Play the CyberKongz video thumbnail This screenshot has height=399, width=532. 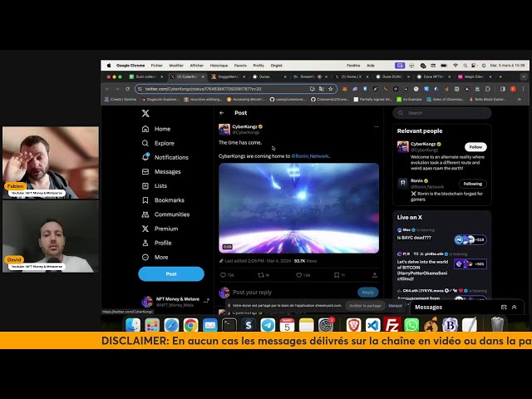tap(298, 207)
